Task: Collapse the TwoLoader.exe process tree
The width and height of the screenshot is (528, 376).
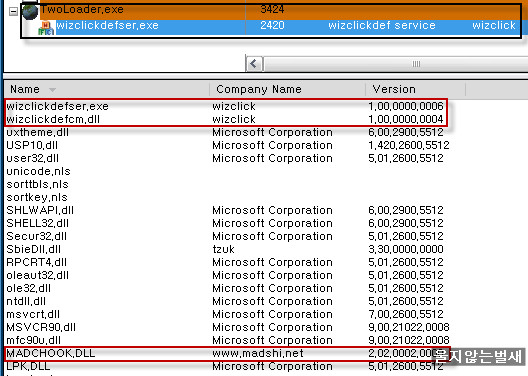Action: click(x=13, y=11)
